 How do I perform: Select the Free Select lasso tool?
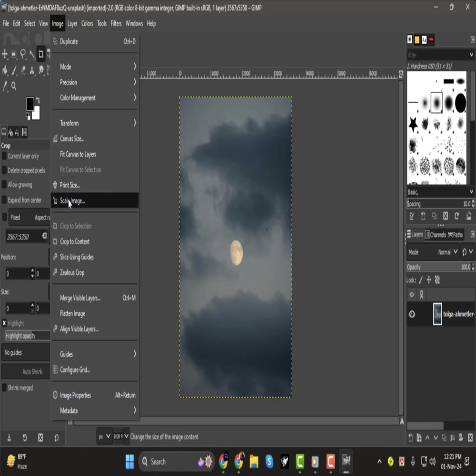point(23,54)
